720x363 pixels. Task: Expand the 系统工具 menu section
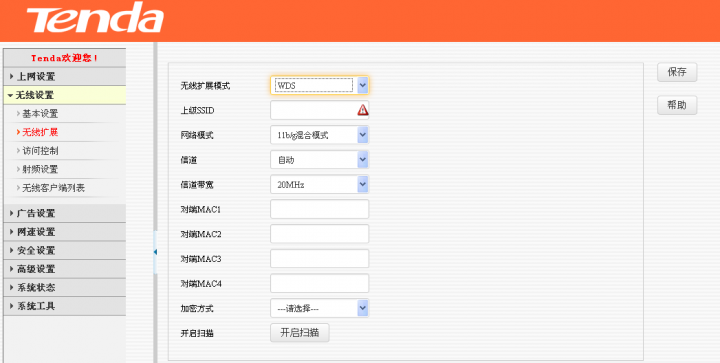pyautogui.click(x=64, y=306)
